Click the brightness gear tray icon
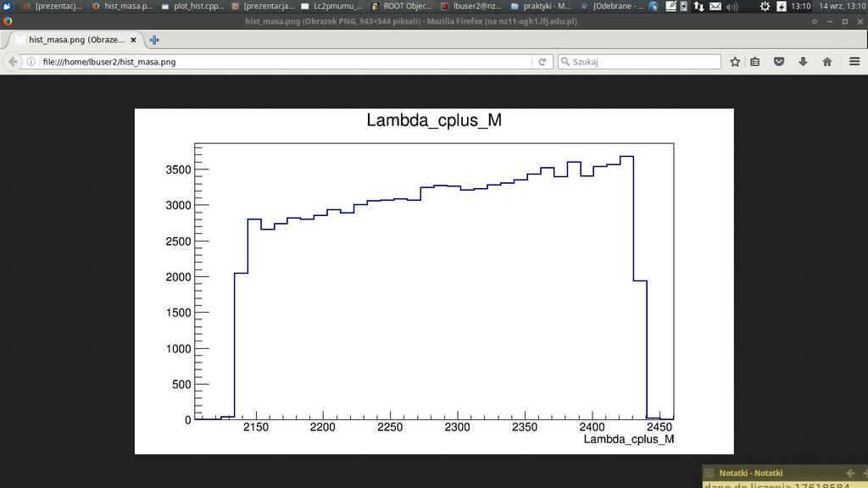 click(x=765, y=6)
